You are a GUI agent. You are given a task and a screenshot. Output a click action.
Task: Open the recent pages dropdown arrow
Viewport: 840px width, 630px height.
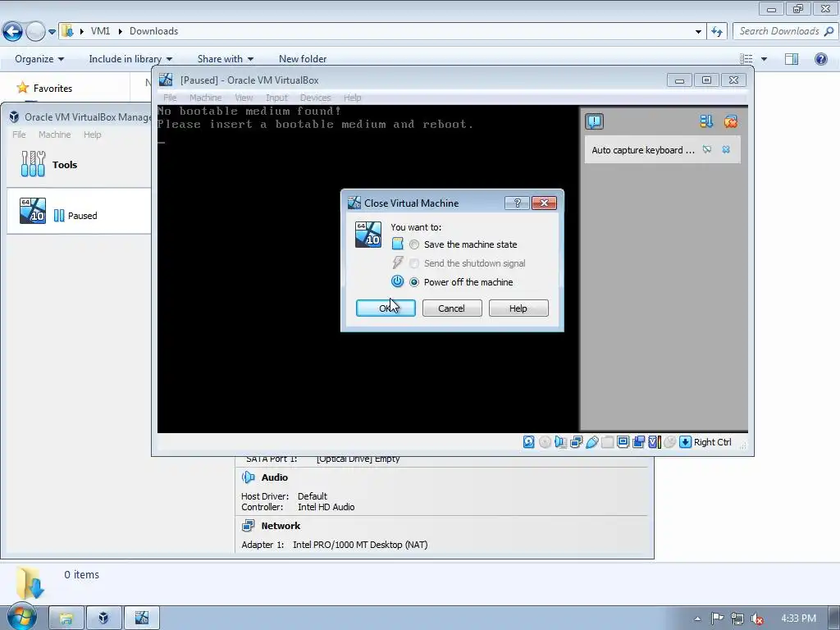tap(52, 32)
